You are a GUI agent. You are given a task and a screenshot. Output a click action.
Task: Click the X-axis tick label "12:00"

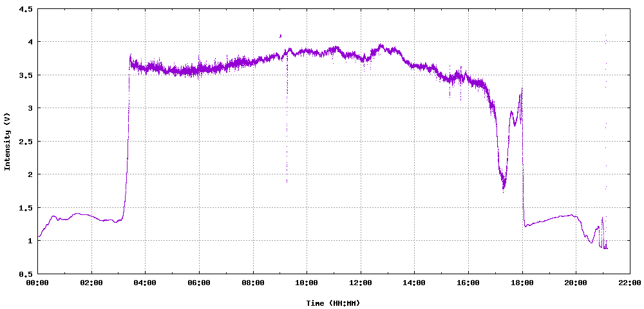coord(361,283)
